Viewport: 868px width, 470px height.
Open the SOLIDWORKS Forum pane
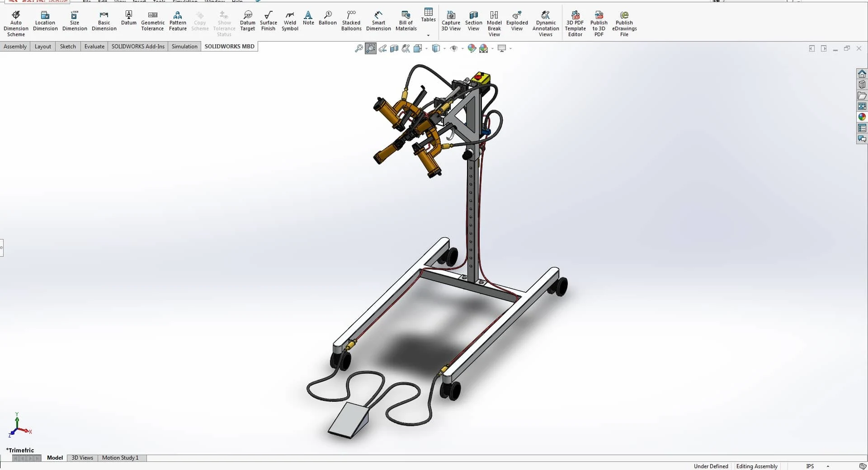click(x=862, y=139)
